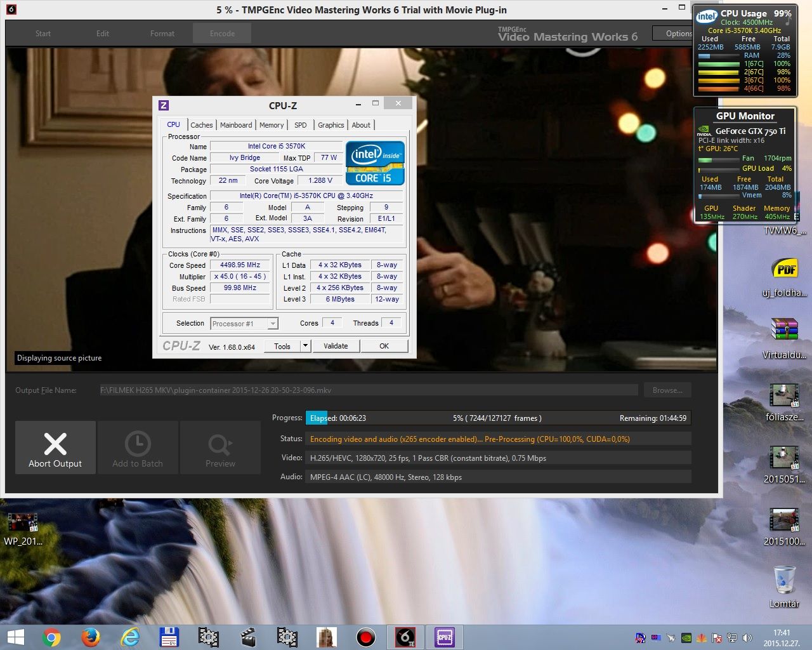Open the Processor #1 selection dropdown

(x=244, y=324)
